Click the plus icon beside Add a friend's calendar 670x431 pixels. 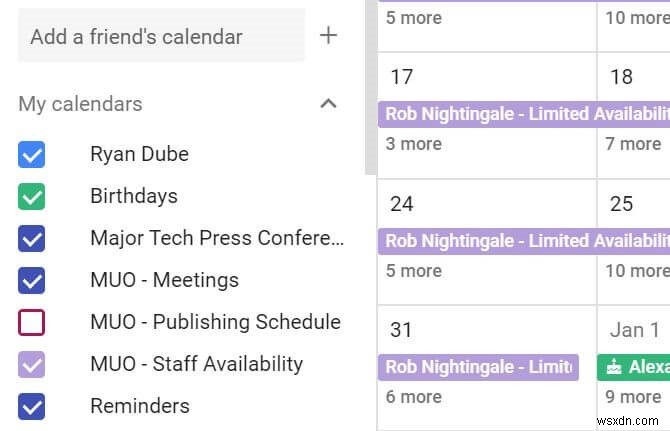328,36
